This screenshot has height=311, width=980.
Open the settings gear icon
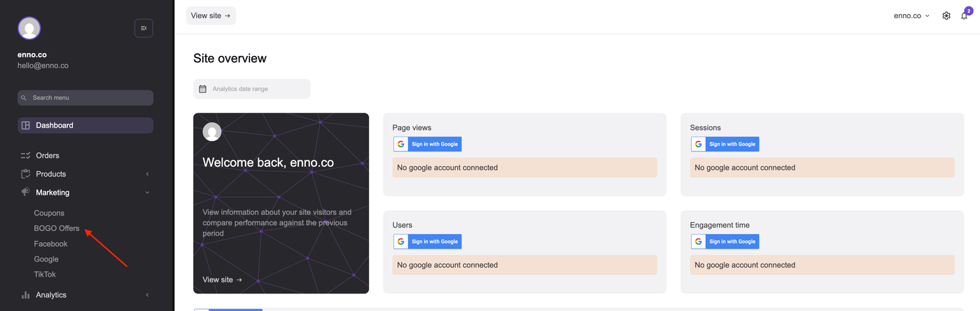946,15
